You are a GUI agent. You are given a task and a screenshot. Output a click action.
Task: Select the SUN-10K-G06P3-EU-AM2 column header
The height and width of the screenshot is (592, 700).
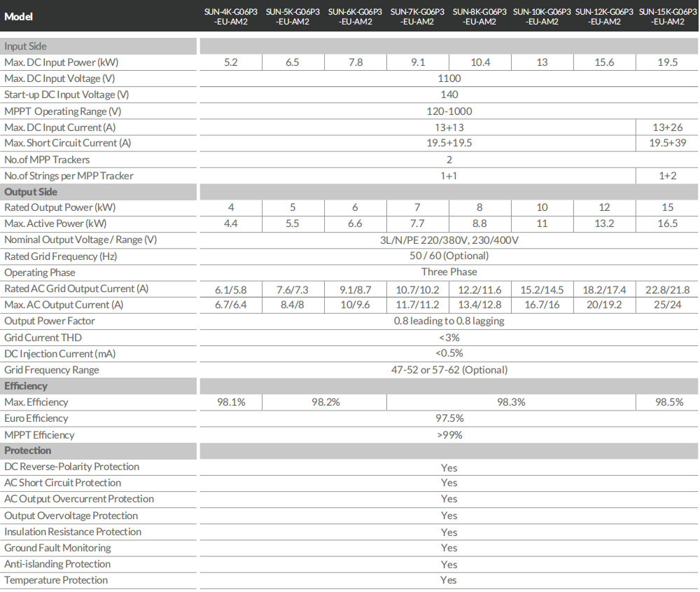542,17
